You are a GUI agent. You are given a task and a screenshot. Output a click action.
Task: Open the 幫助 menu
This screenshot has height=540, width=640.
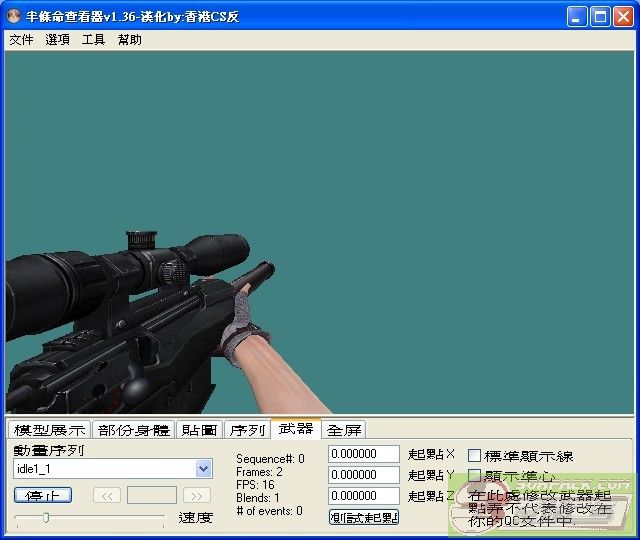pyautogui.click(x=130, y=40)
